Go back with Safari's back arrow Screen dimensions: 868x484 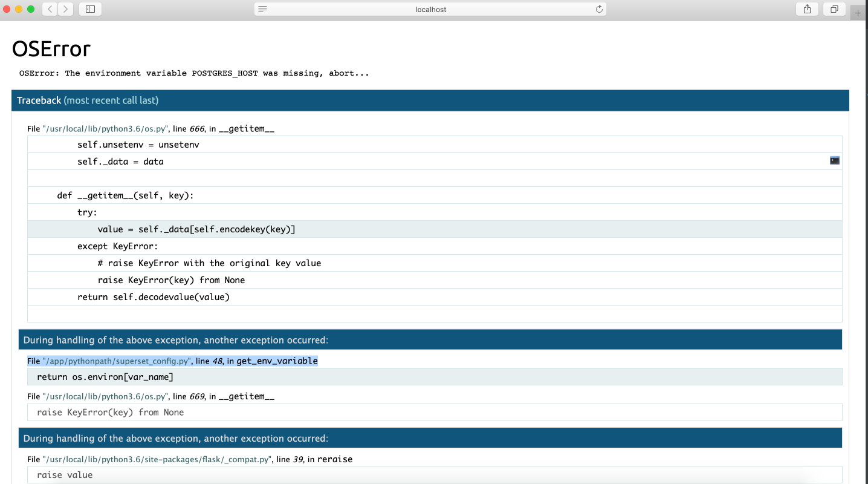(50, 9)
